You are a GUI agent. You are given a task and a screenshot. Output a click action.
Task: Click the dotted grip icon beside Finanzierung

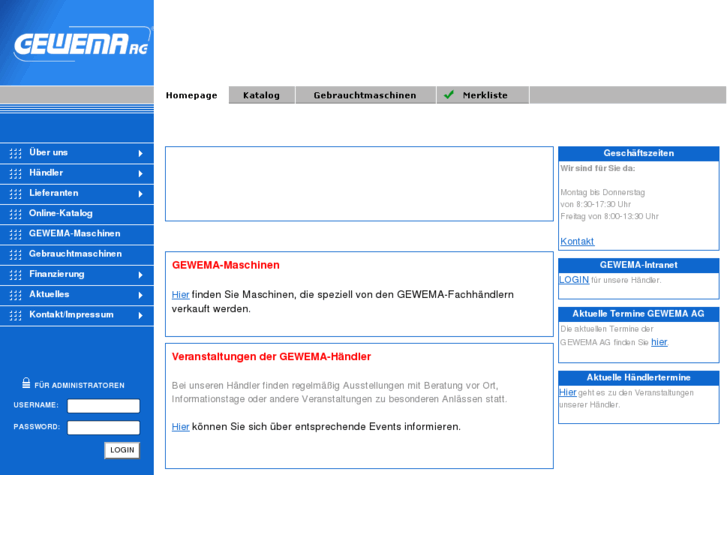click(x=15, y=275)
